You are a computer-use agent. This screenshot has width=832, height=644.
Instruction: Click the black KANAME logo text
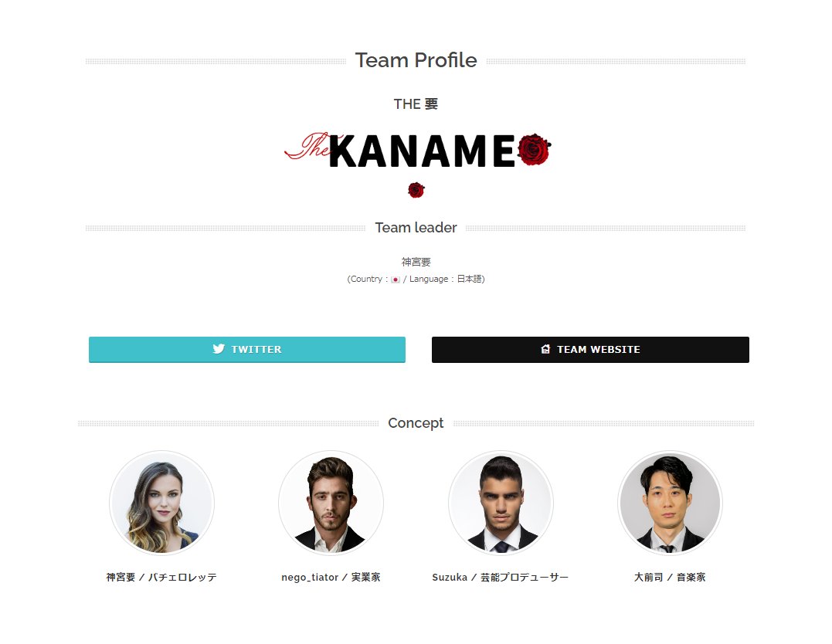pyautogui.click(x=423, y=151)
